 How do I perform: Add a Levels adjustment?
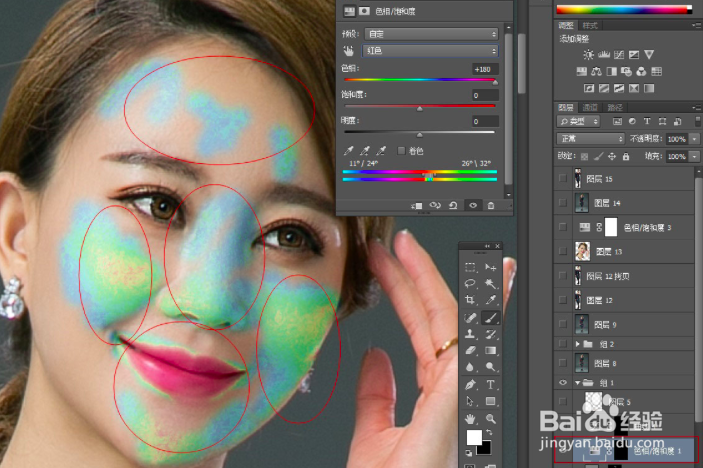point(604,55)
